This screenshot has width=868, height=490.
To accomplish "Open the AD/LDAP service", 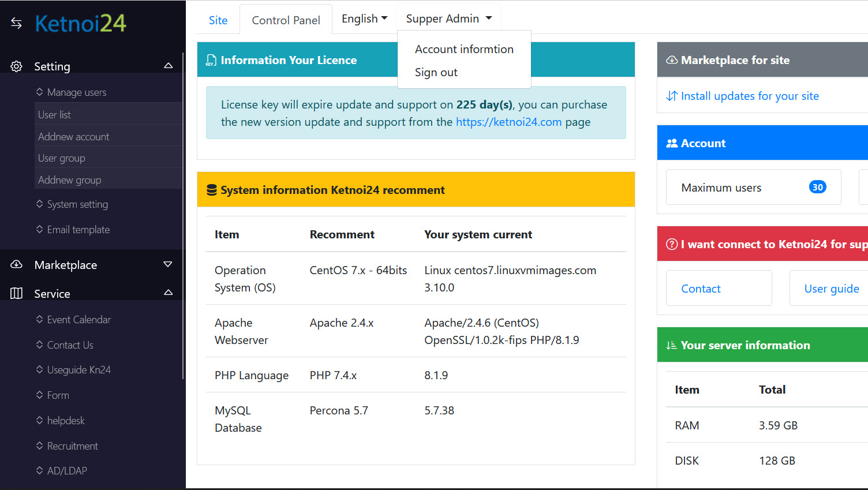I will click(67, 470).
